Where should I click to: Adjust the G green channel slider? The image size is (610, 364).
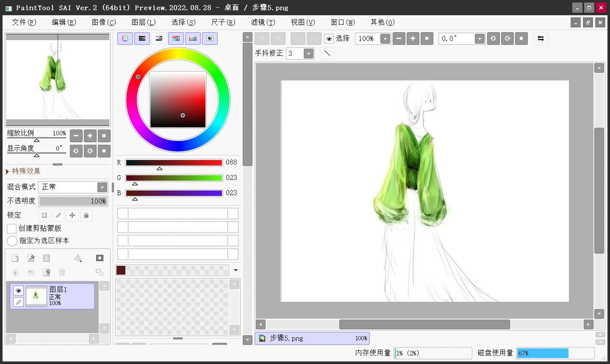(174, 178)
